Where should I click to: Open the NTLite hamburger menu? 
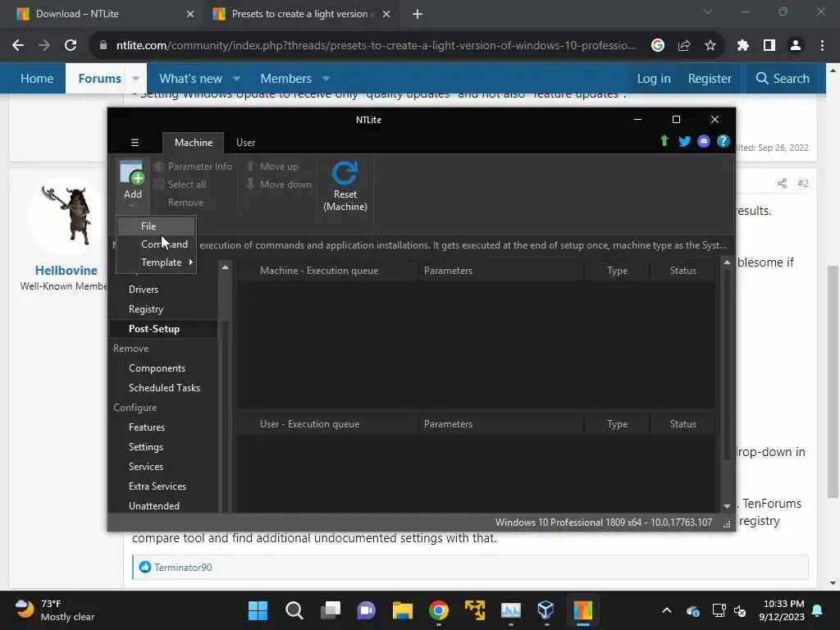(x=135, y=143)
